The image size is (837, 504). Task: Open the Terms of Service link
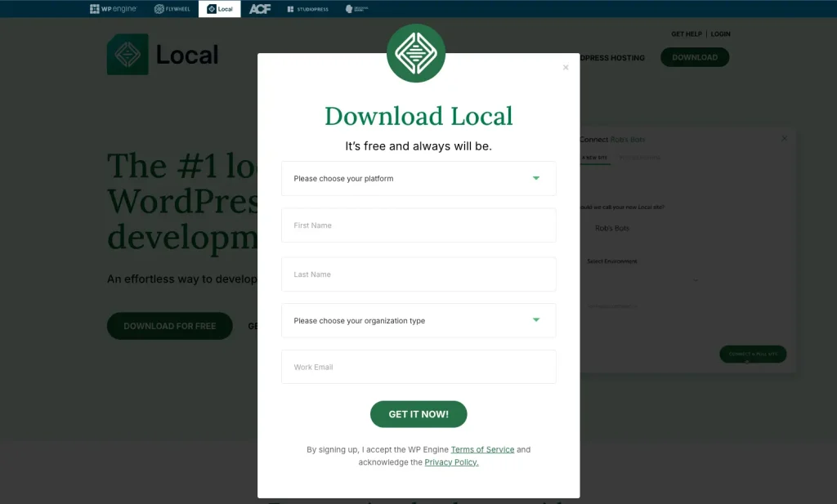pyautogui.click(x=482, y=449)
